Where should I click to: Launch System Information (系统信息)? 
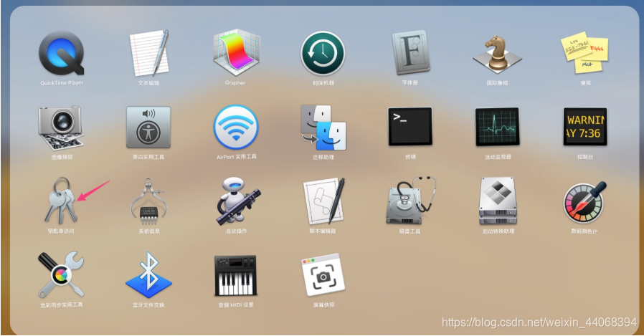click(x=148, y=201)
